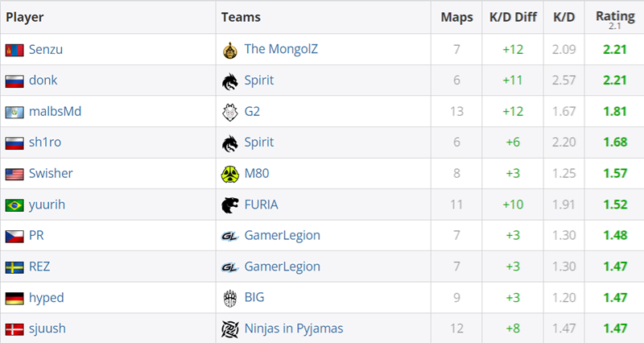Open Senzu's player profile link

(46, 50)
